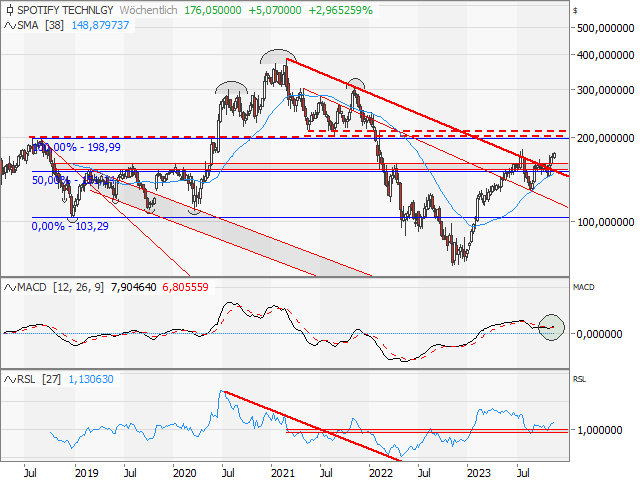Viewport: 640px width, 480px height.
Task: Click the MACD value 7,904640
Action: [x=133, y=287]
